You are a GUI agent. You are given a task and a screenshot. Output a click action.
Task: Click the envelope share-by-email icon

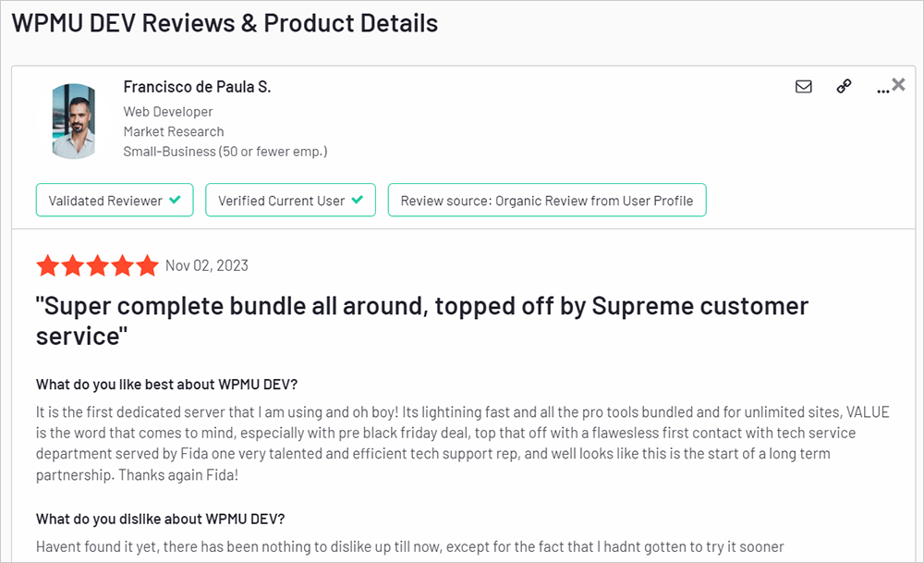[x=803, y=86]
